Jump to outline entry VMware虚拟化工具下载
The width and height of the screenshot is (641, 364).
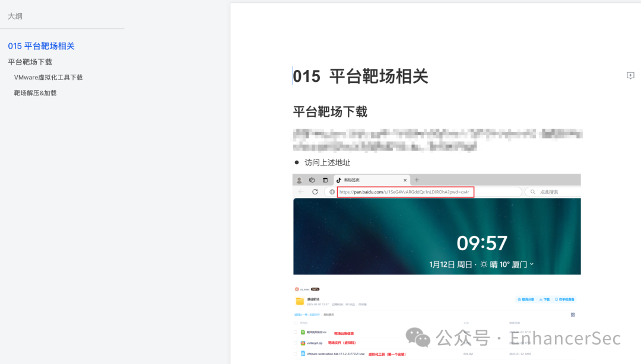pos(48,78)
